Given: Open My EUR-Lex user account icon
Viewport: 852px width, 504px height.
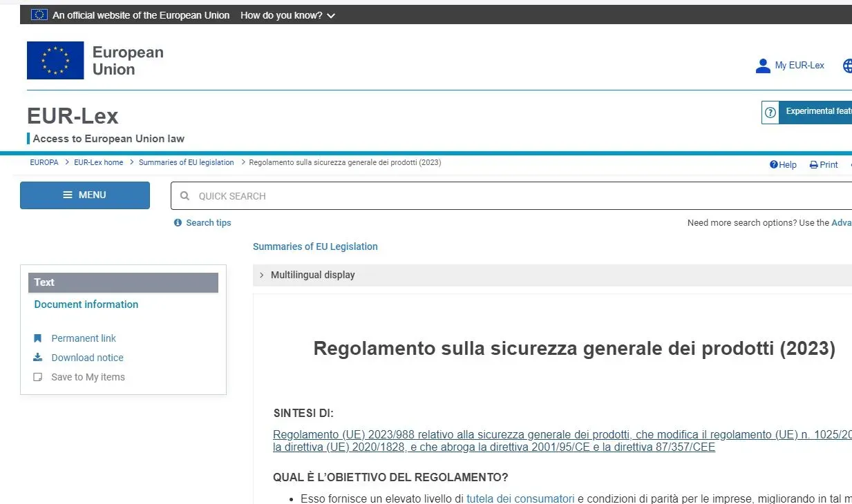Looking at the screenshot, I should (763, 66).
